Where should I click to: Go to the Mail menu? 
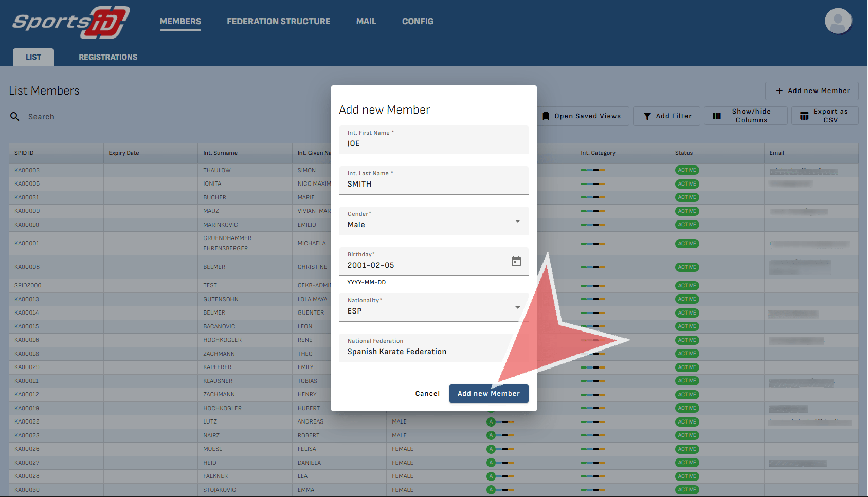point(366,22)
